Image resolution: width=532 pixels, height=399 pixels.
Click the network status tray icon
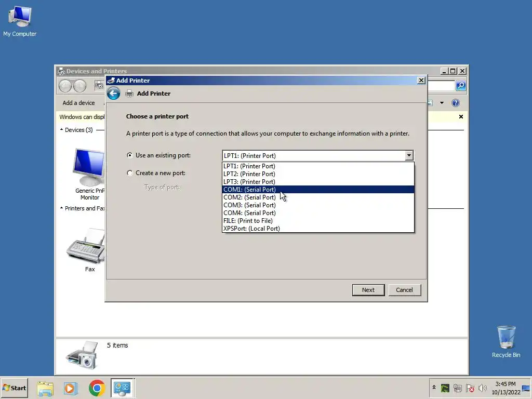457,388
